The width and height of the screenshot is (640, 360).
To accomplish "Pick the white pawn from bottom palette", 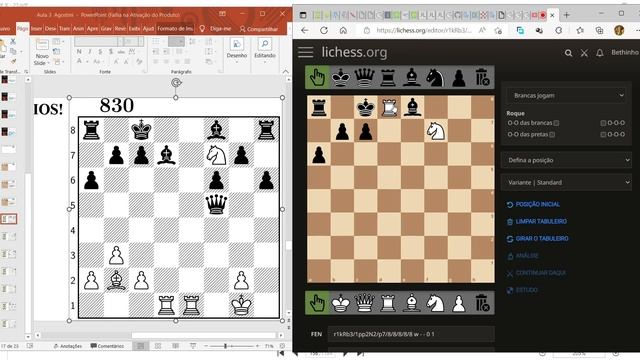I will tap(459, 303).
